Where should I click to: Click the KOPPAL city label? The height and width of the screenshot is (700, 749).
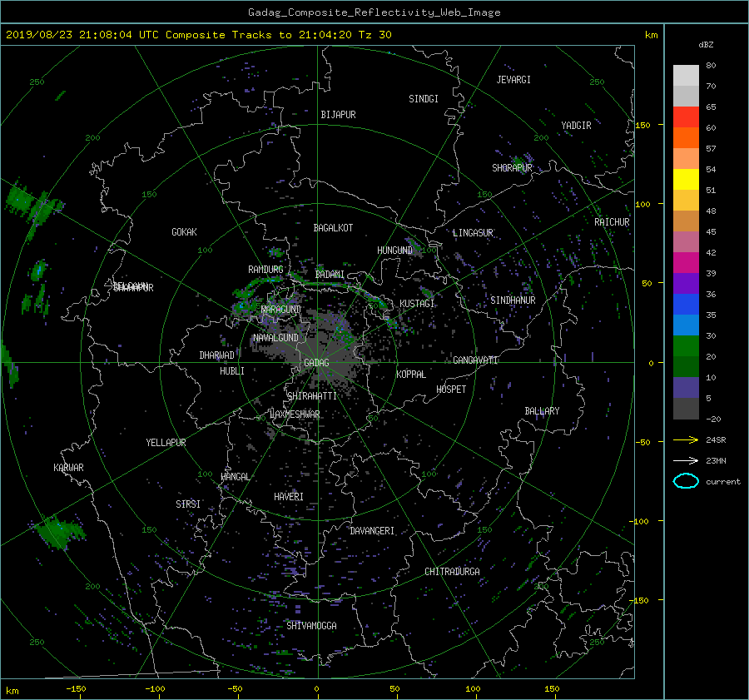tap(411, 374)
